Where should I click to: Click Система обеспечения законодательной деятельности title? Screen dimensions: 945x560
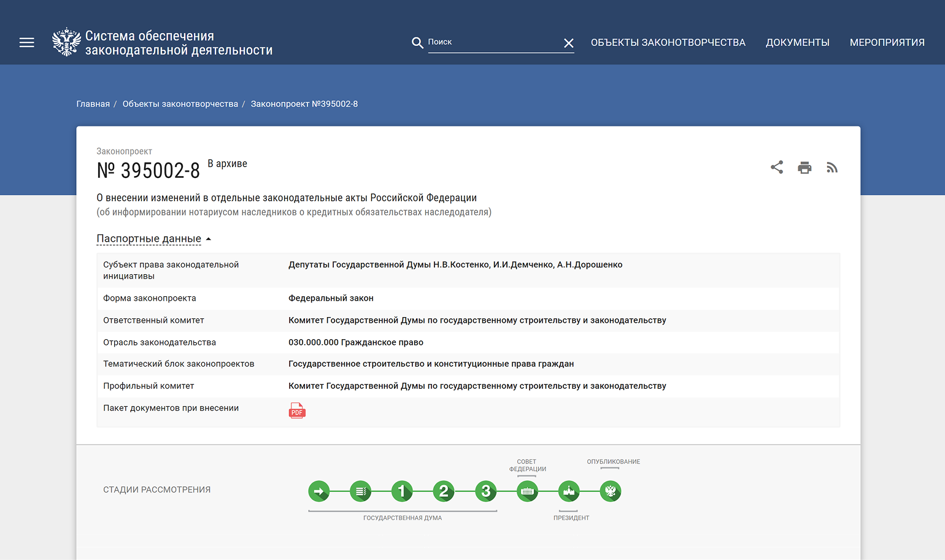(179, 43)
